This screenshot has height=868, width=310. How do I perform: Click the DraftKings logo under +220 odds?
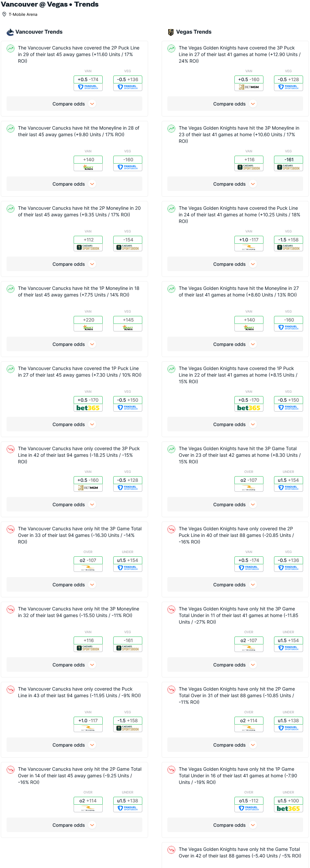tap(88, 327)
